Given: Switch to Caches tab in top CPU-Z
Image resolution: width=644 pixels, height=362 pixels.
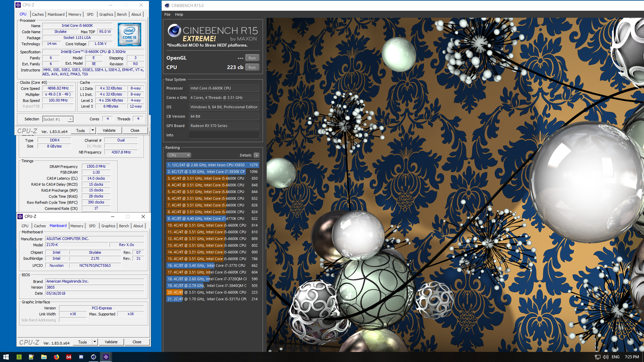Looking at the screenshot, I should pos(38,14).
